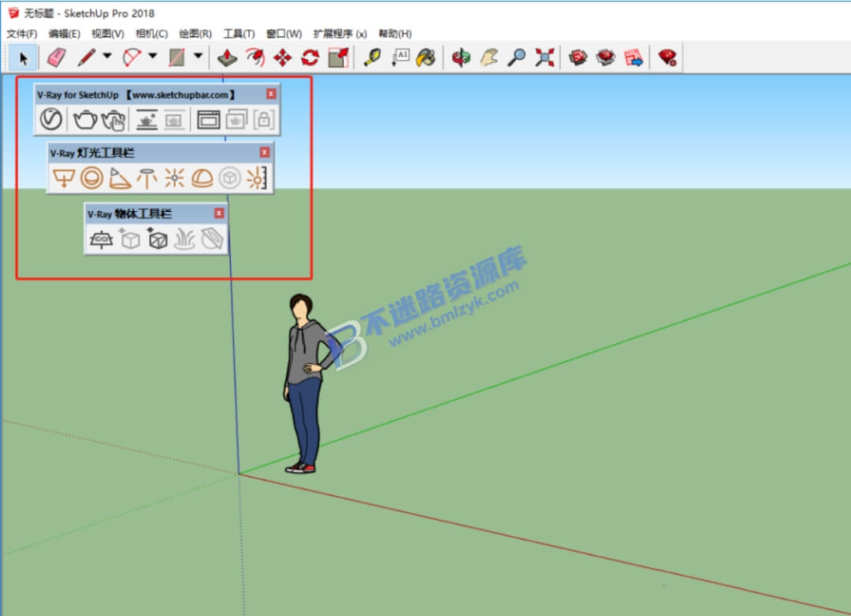Create a V-Ray omni light
This screenshot has height=616, width=851.
tap(174, 178)
